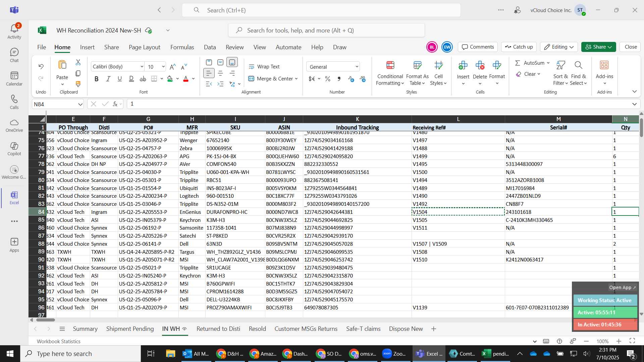The width and height of the screenshot is (644, 362).
Task: Click the Decrease Indent icon
Action: click(x=209, y=84)
